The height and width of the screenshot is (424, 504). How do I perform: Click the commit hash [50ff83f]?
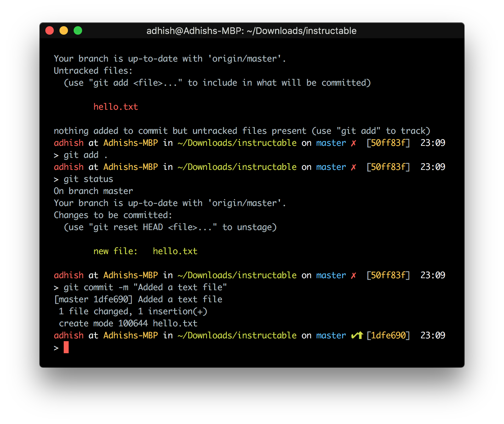tap(388, 143)
